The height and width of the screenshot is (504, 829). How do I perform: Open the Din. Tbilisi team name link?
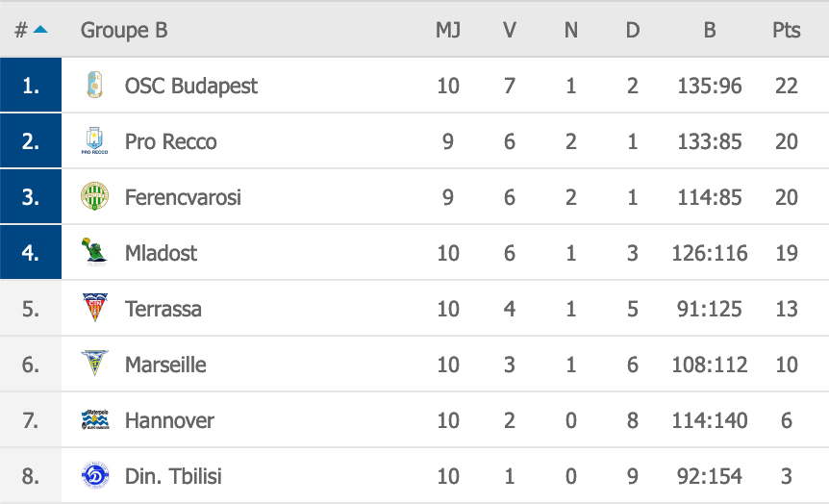click(173, 476)
